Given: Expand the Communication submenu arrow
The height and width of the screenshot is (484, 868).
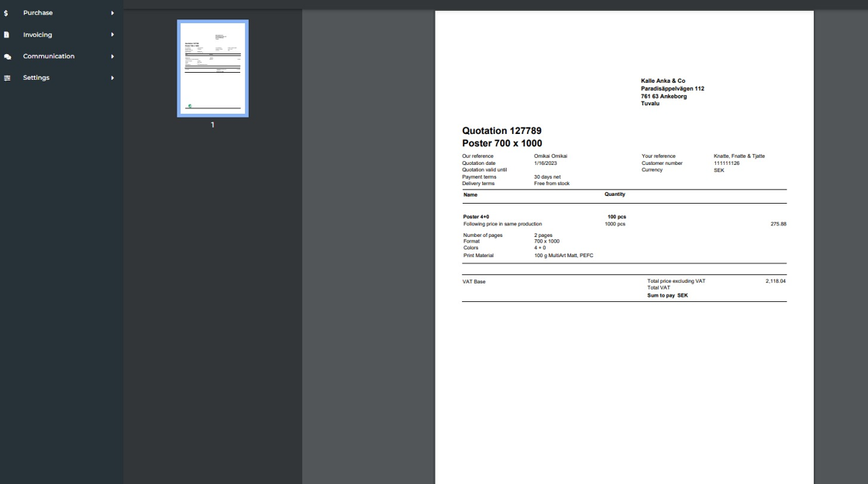Looking at the screenshot, I should [x=112, y=57].
